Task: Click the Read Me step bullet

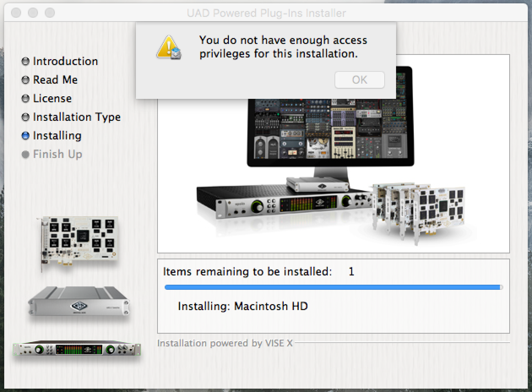Action: [26, 80]
